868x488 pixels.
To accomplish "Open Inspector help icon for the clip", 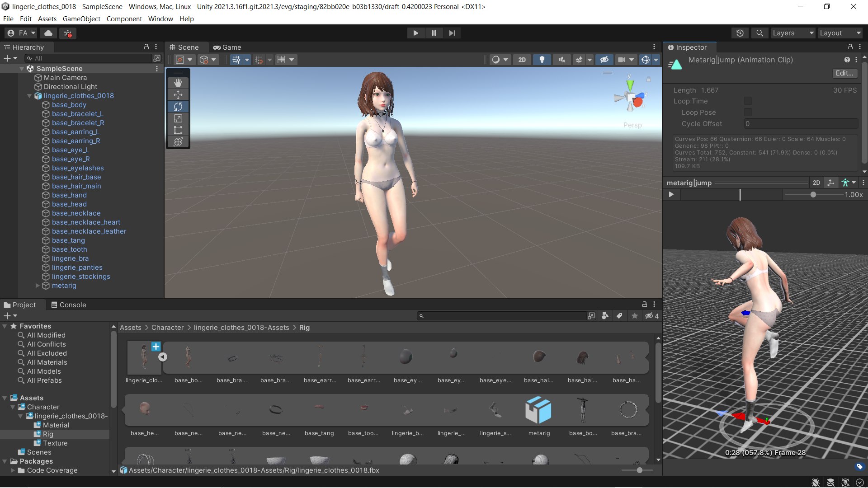I will (x=847, y=60).
